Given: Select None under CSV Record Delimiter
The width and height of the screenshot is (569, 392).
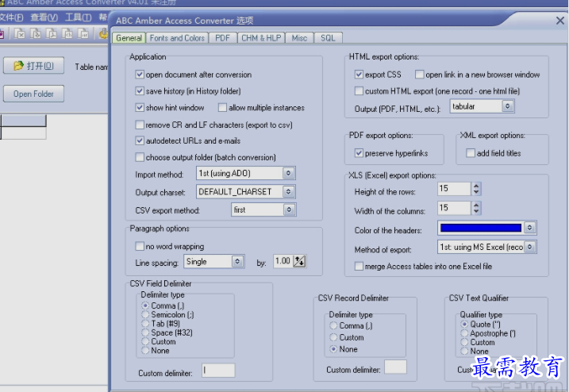Looking at the screenshot, I should coord(333,349).
